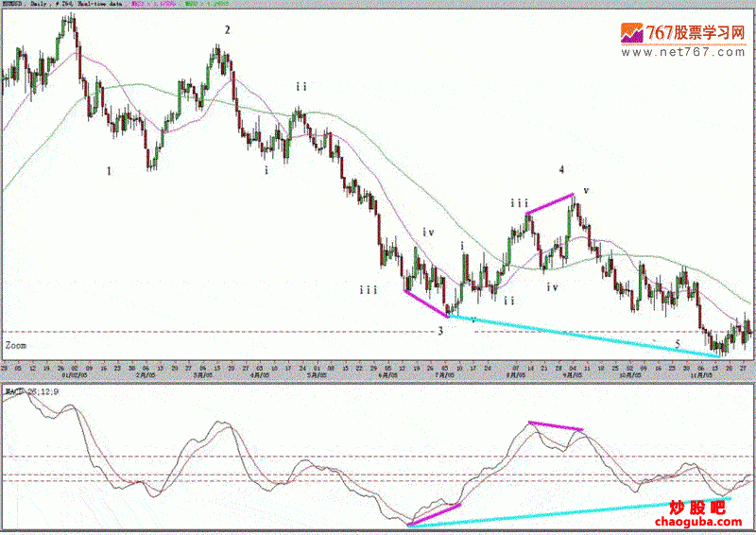Viewport: 756px width, 535px height.
Task: Click the 11月/05 date marker on the time axis
Action: coord(700,374)
